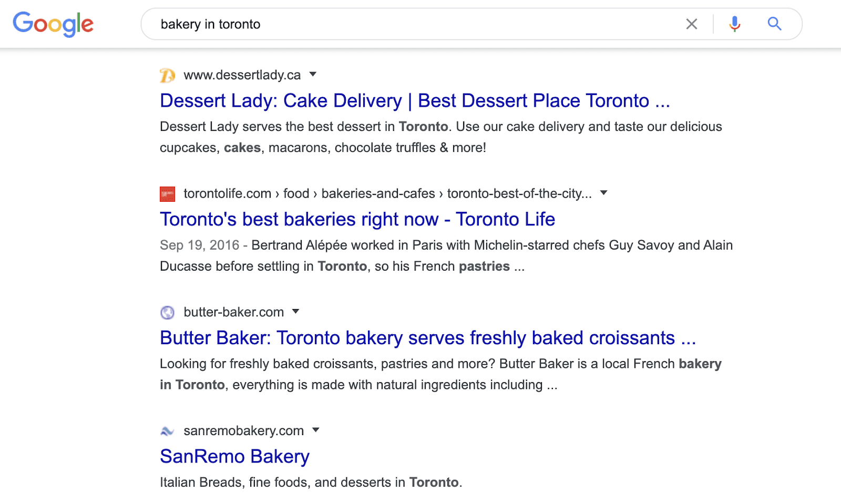Activate voice search with the microphone icon
The image size is (841, 504).
(734, 24)
